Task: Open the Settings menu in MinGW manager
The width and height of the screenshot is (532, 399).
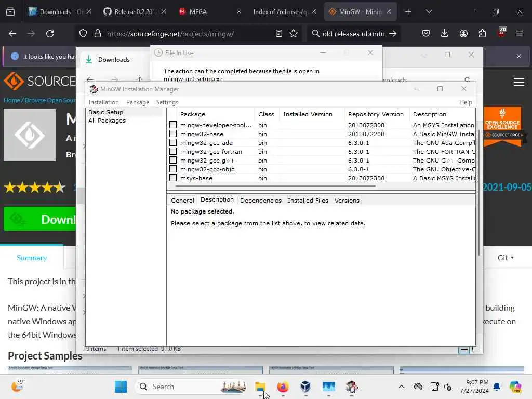Action: tap(167, 102)
